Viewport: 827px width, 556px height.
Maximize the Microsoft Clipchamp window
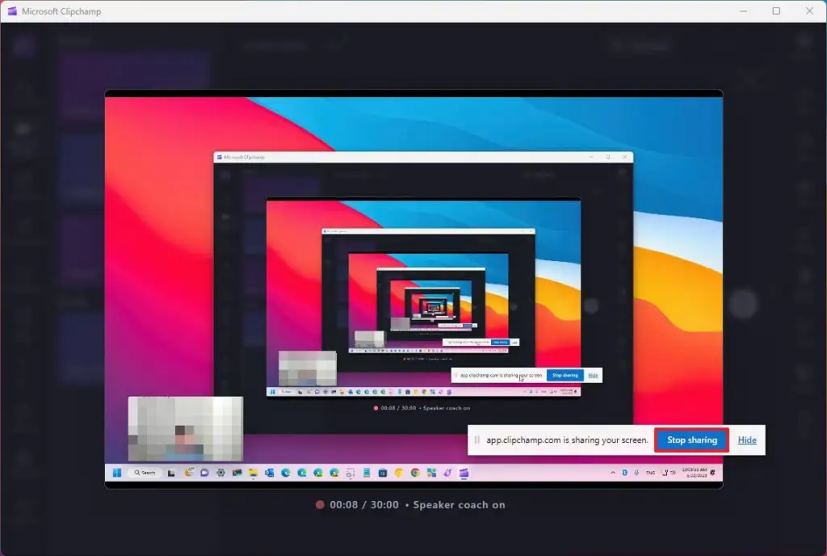point(776,11)
